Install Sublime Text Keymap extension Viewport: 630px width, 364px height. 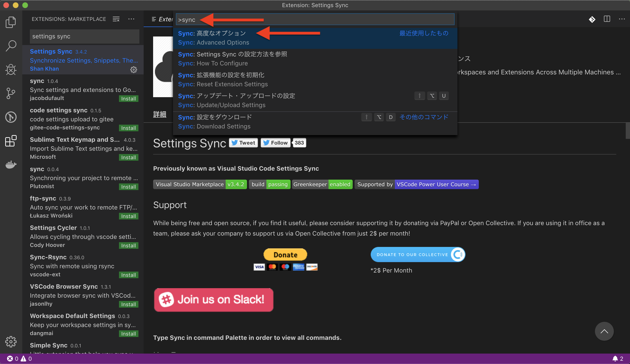(128, 157)
